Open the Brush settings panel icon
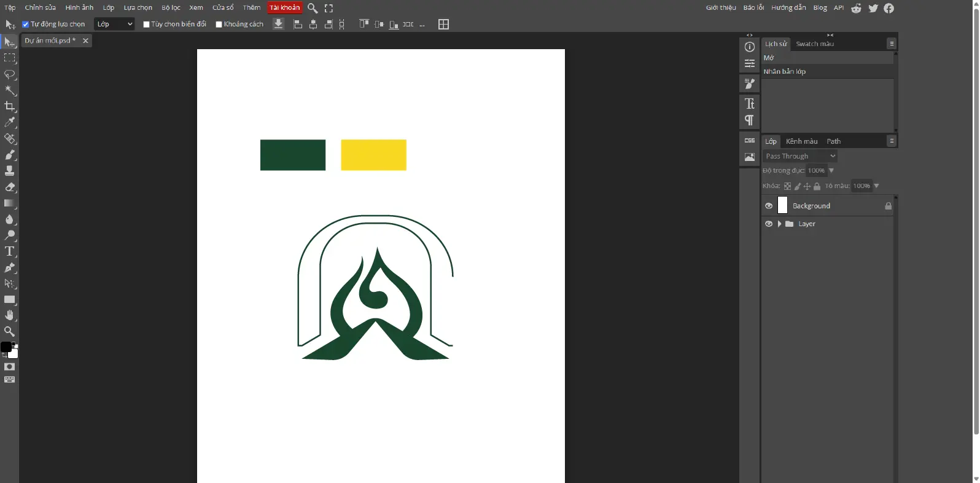Screen dimensions: 980x483 pos(749,84)
